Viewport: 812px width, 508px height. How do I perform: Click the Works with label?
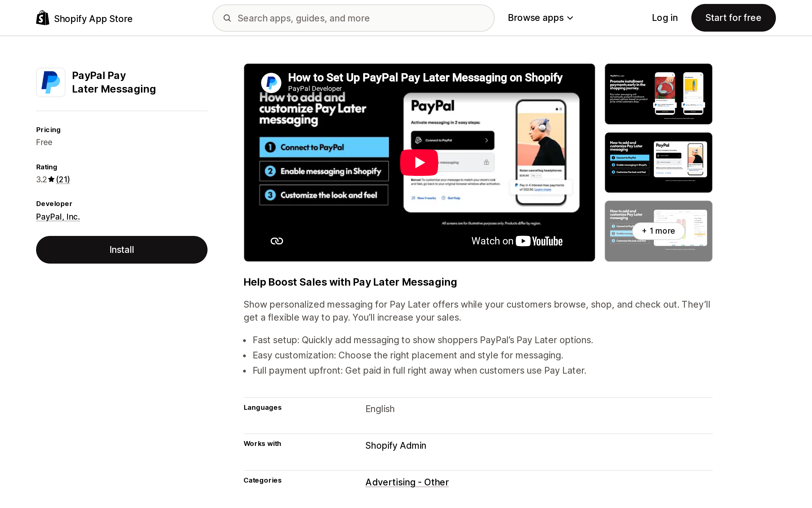[262, 443]
